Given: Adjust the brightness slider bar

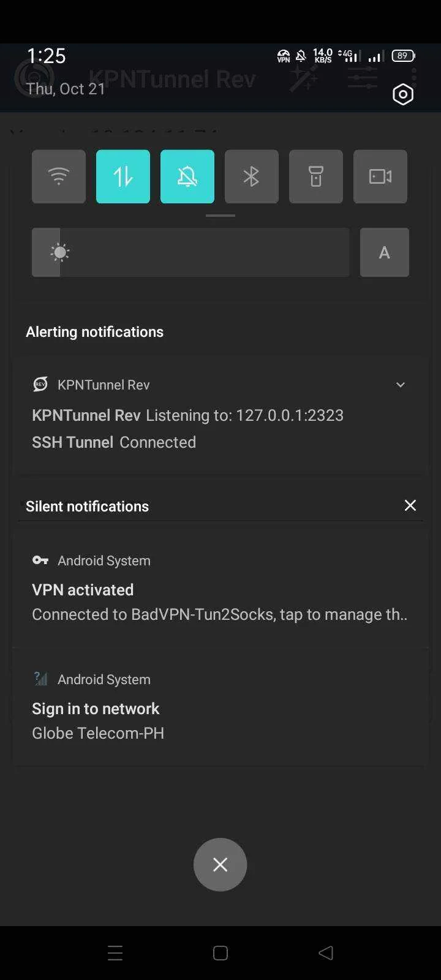Looking at the screenshot, I should (x=190, y=252).
